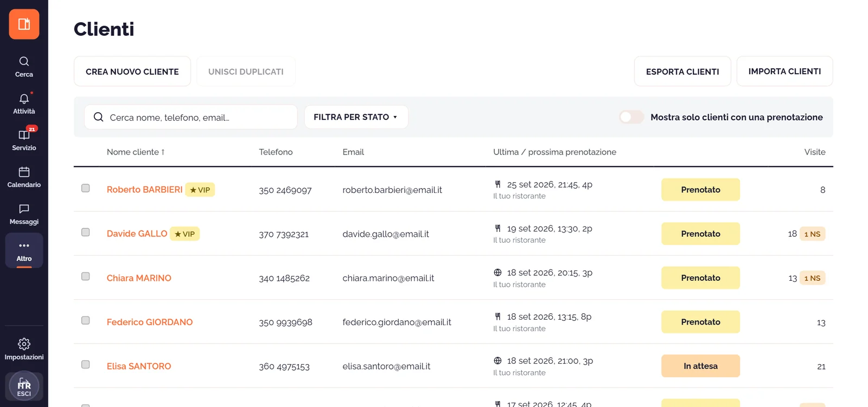Open Elisa SANTORO client profile
868x407 pixels.
[139, 366]
